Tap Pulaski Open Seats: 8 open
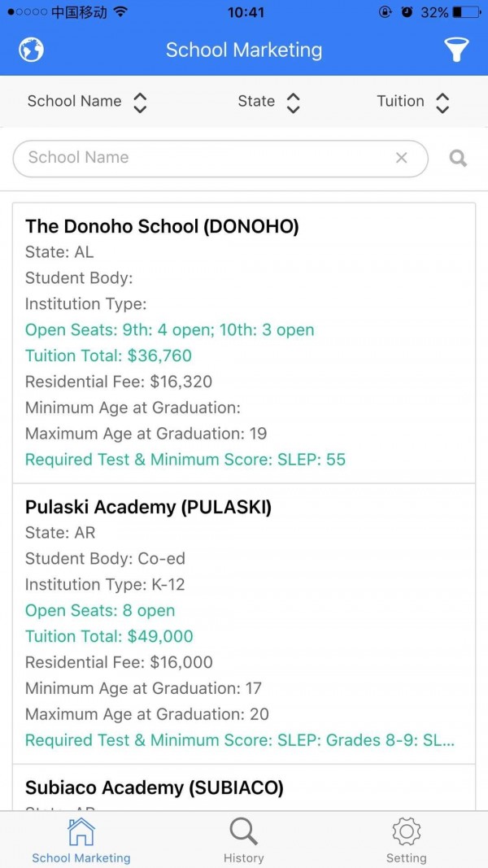 click(x=100, y=611)
